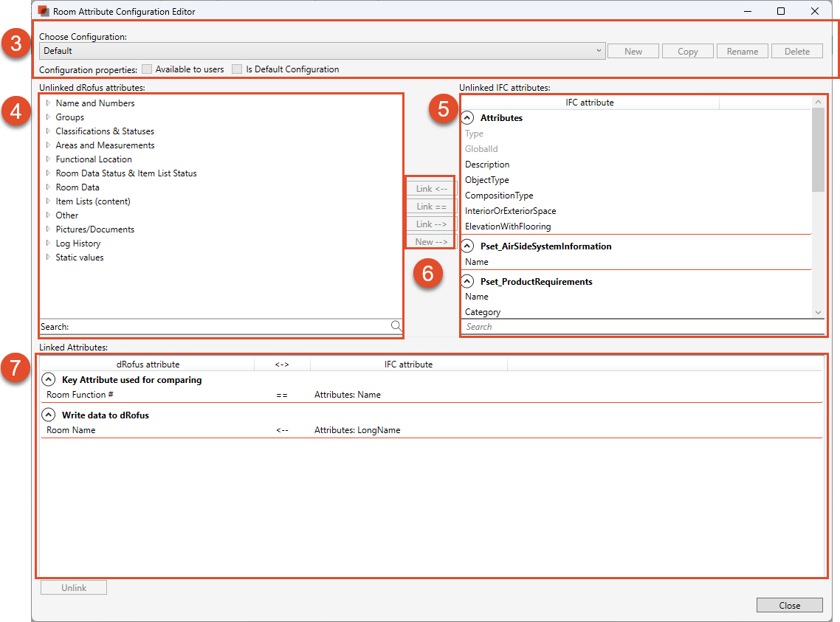Screen dimensions: 840x622
Task: Collapse Key Attribute used for comparing section
Action: tap(49, 380)
